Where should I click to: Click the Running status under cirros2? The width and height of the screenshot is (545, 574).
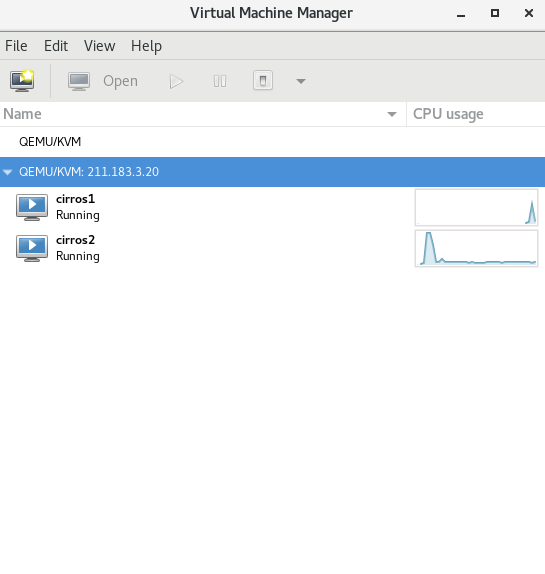(x=78, y=256)
